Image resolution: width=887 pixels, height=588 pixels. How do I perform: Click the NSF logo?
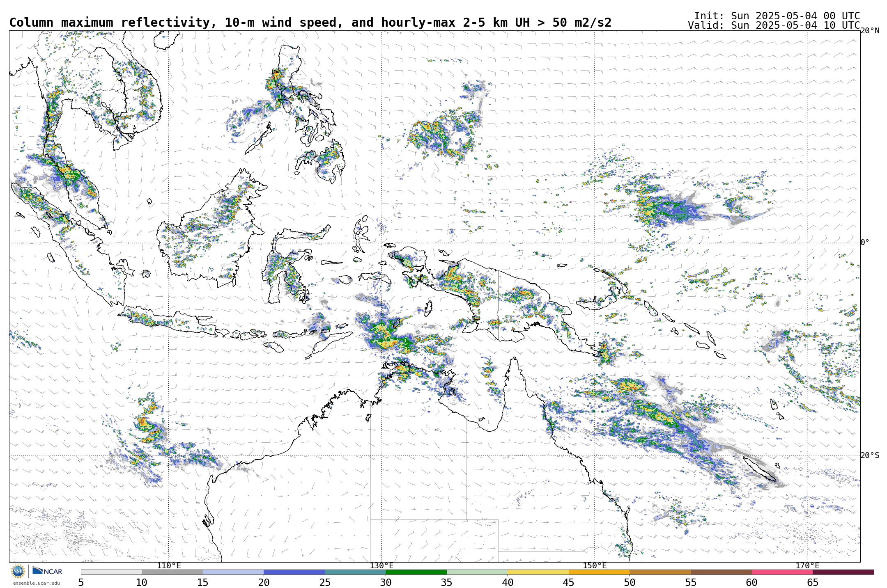pos(18,571)
